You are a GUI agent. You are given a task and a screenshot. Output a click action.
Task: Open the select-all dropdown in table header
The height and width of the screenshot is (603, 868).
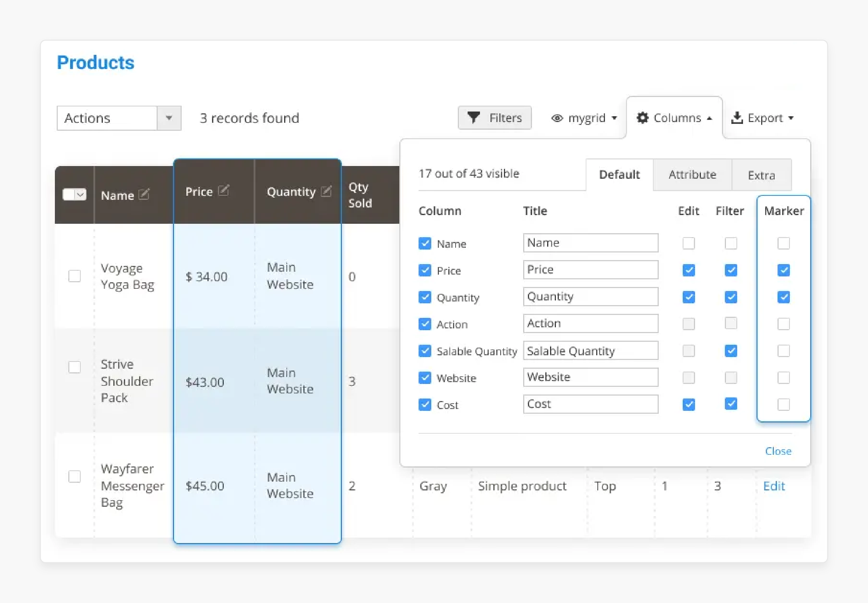(81, 195)
